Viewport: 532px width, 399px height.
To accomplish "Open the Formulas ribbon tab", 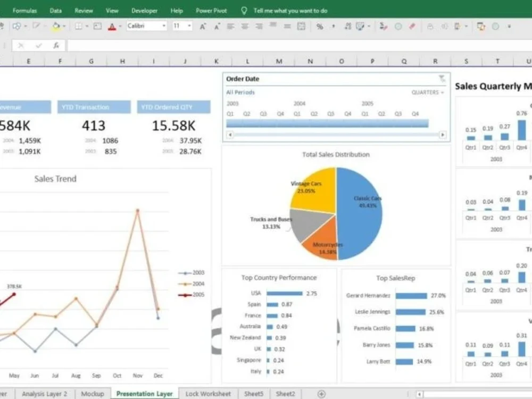I will pos(24,11).
